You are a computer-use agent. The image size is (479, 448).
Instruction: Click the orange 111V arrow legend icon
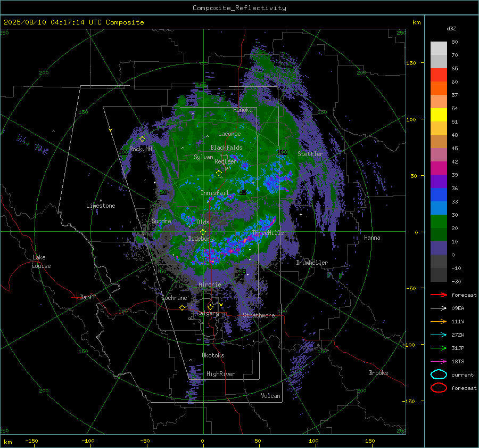(439, 321)
